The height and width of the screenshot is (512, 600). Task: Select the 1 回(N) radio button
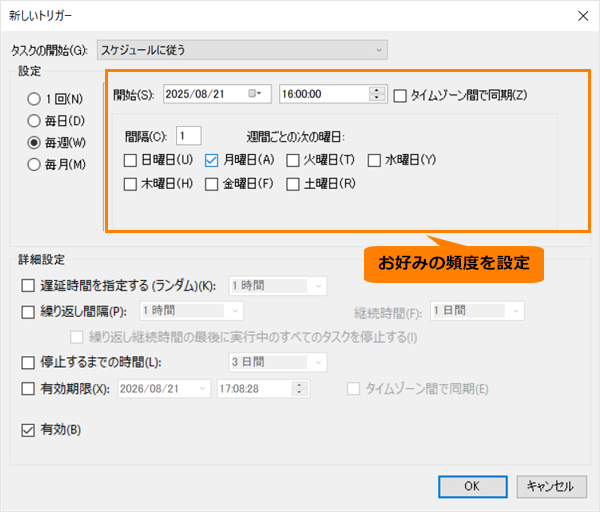(34, 99)
